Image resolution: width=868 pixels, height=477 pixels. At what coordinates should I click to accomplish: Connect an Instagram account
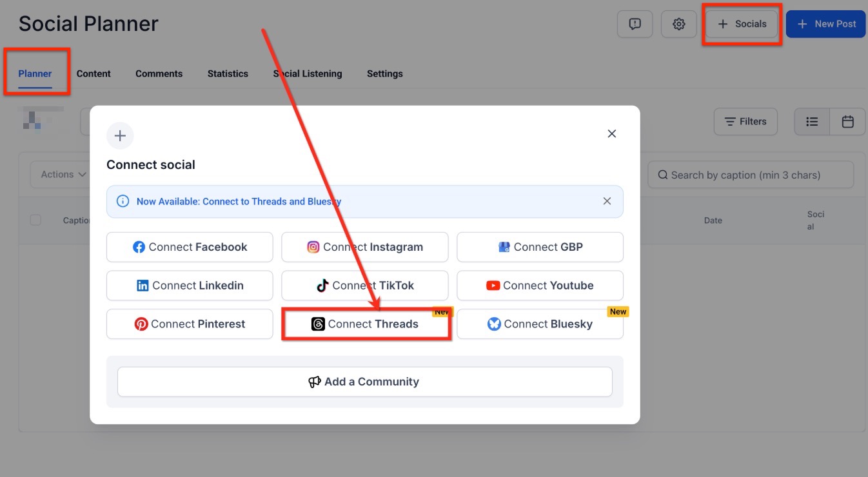point(365,248)
